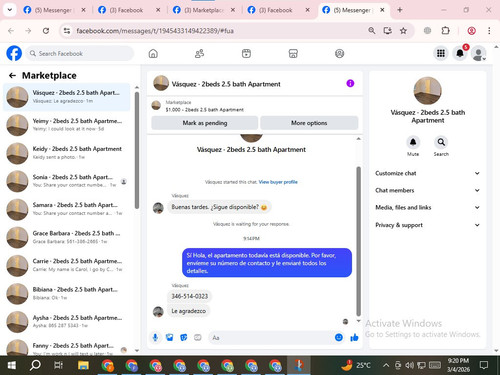The height and width of the screenshot is (375, 500).
Task: Search in conversation magnifier icon
Action: (x=441, y=142)
